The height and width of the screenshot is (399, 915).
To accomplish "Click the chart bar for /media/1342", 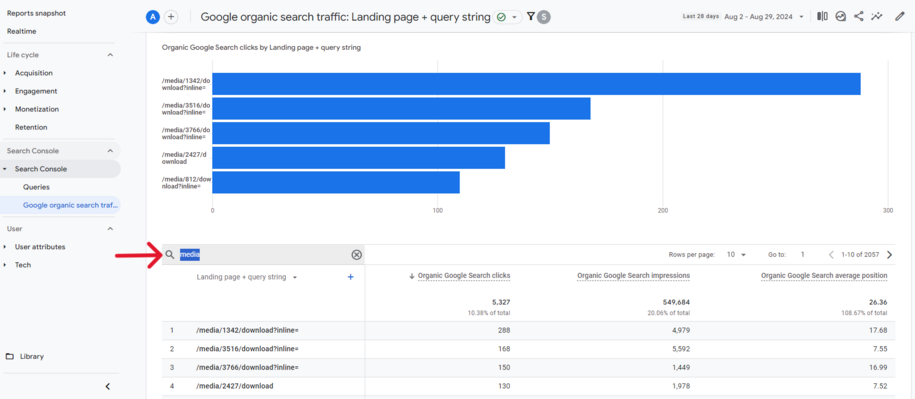I will click(536, 84).
